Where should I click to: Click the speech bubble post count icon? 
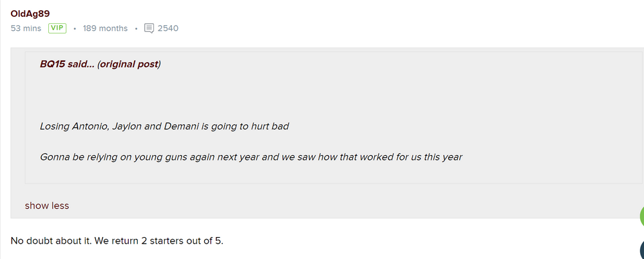149,28
